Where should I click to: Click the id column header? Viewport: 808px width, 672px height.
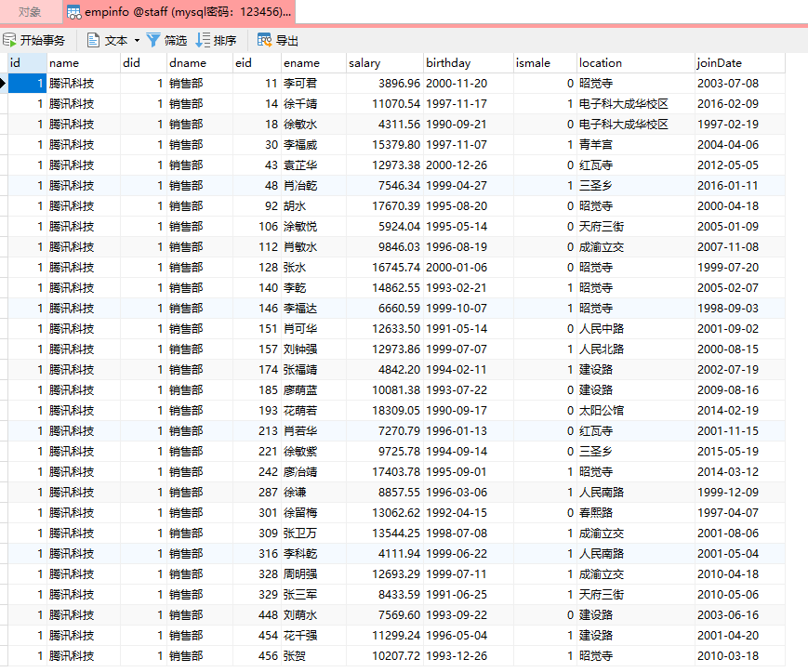(27, 63)
